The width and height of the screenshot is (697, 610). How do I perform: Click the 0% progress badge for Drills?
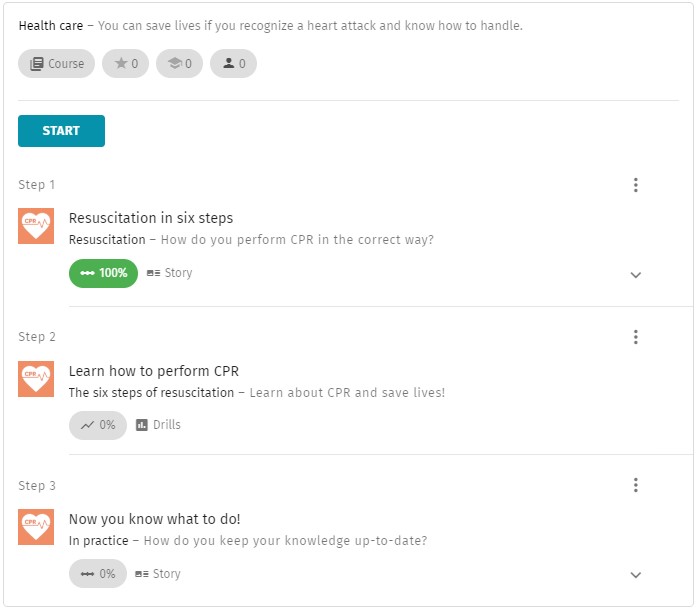click(98, 425)
